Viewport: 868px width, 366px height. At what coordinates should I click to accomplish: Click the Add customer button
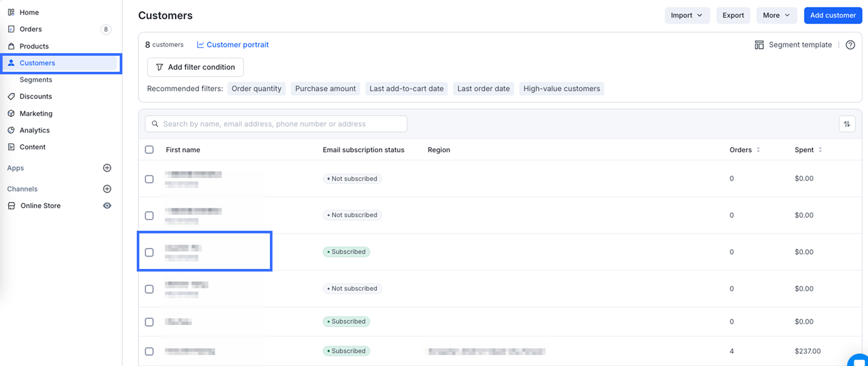[x=832, y=15]
